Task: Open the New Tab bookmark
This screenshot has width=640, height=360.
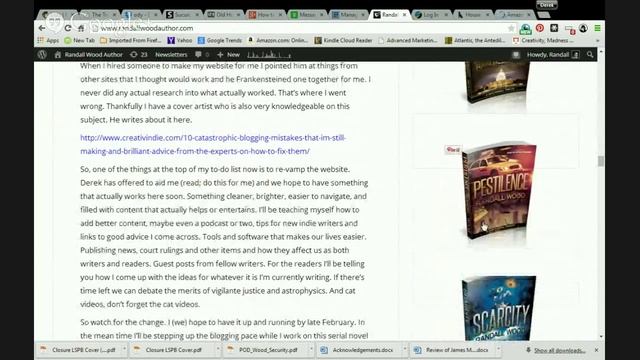Action: pos(80,40)
